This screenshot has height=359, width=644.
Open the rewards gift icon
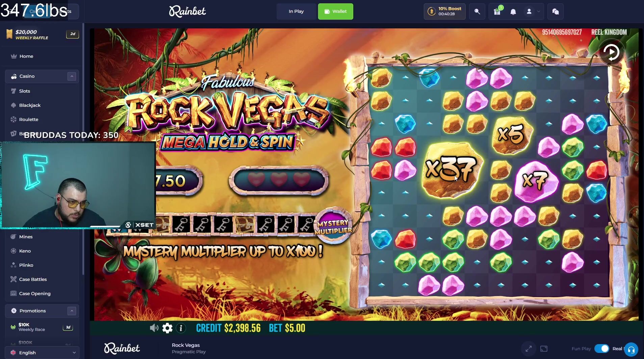(x=497, y=11)
